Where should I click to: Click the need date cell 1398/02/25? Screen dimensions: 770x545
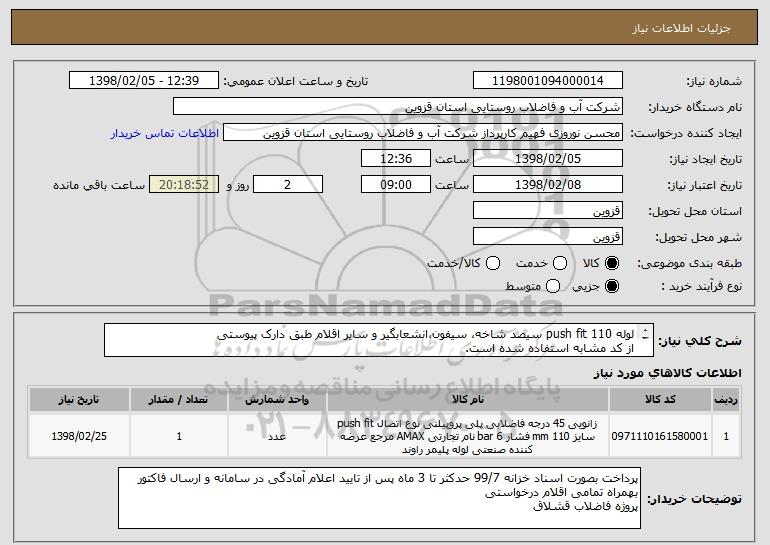(79, 436)
